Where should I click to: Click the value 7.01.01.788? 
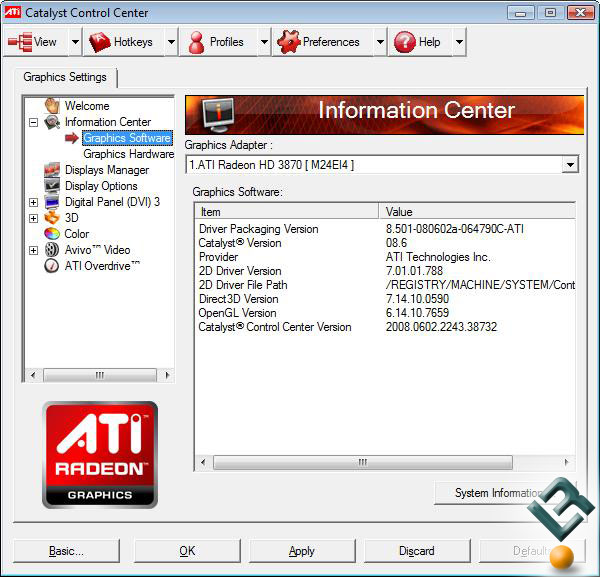[x=414, y=271]
